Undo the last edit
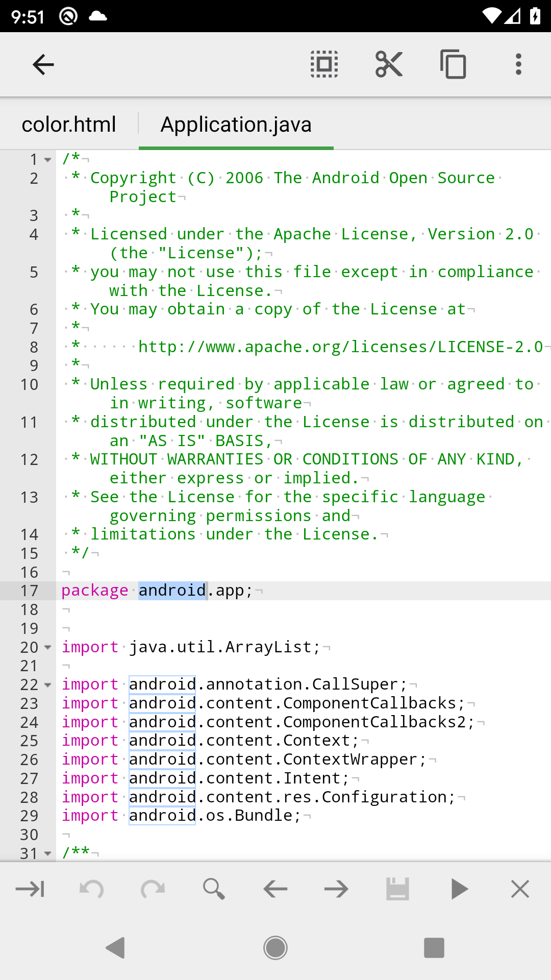551x980 pixels. point(92,889)
